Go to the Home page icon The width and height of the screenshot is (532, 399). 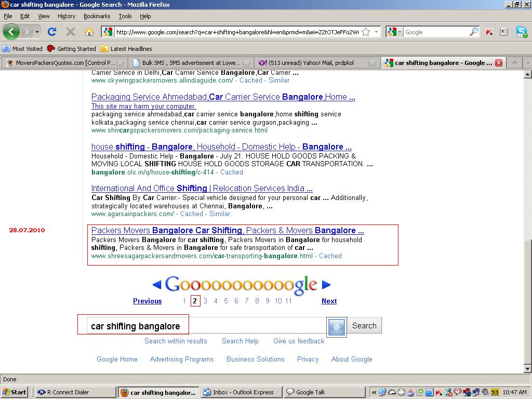point(89,32)
